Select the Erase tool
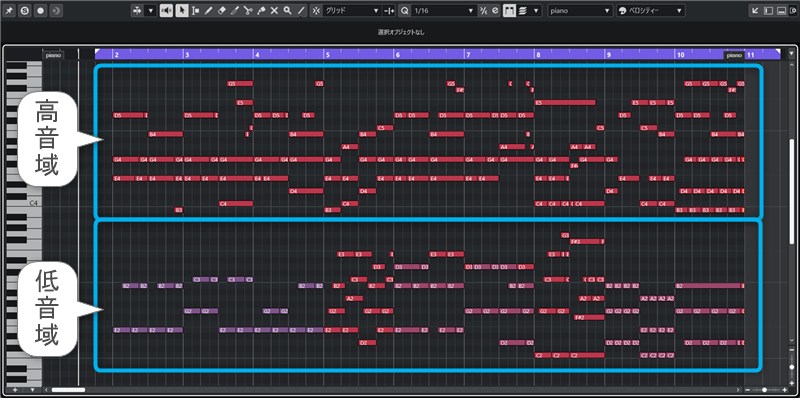 point(221,11)
